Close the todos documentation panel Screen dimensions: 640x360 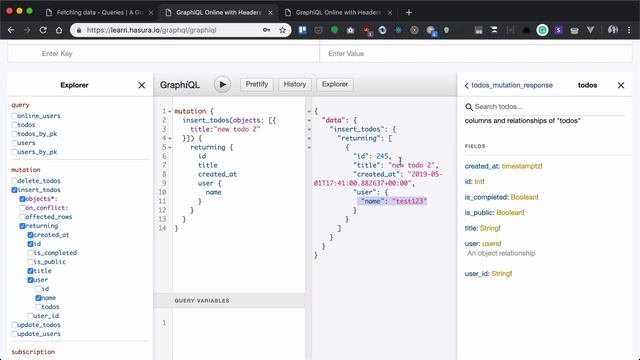tap(621, 85)
